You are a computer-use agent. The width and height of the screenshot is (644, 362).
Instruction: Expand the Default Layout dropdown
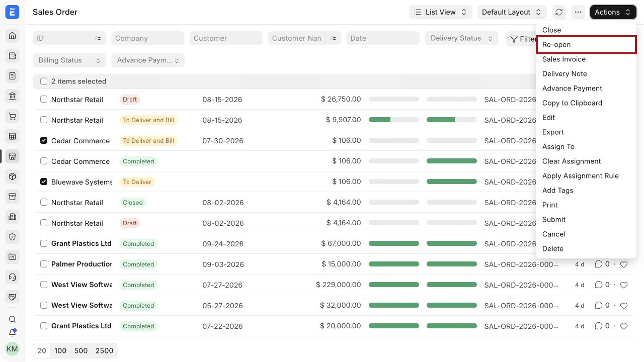coord(512,12)
